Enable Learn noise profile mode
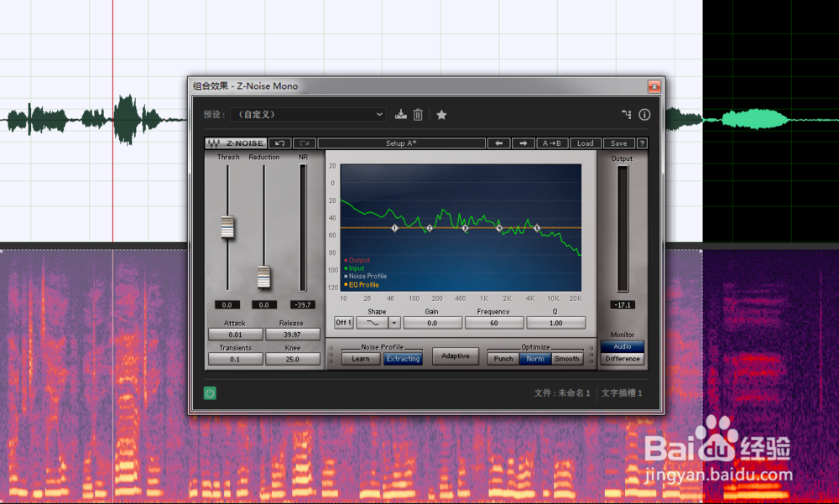 pos(360,359)
